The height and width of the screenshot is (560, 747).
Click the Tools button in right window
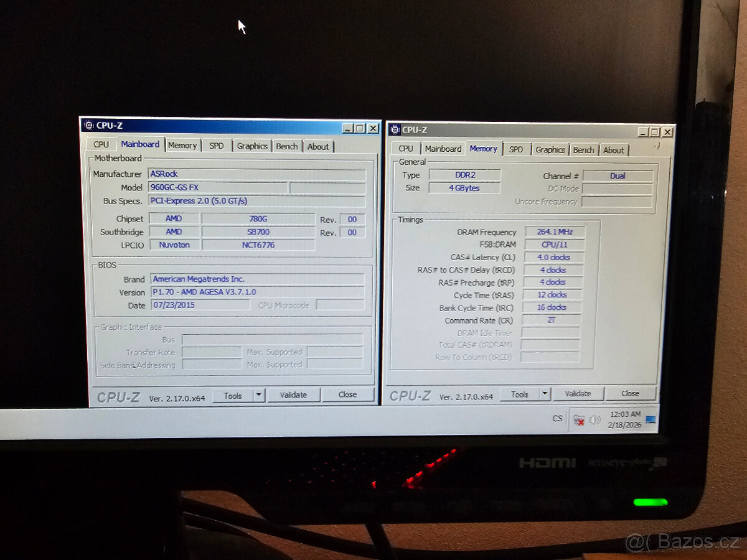(x=520, y=393)
